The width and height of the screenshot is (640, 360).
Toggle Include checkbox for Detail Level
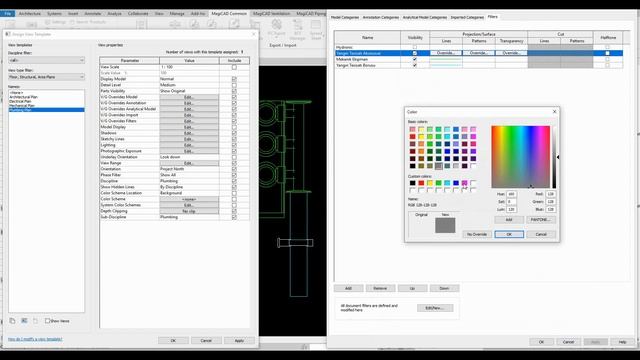click(x=234, y=85)
